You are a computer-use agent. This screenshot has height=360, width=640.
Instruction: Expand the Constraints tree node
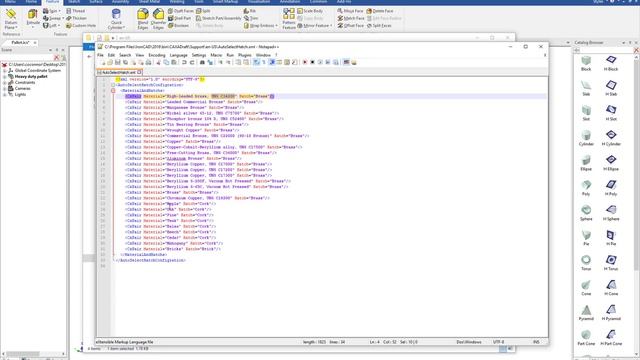5,82
